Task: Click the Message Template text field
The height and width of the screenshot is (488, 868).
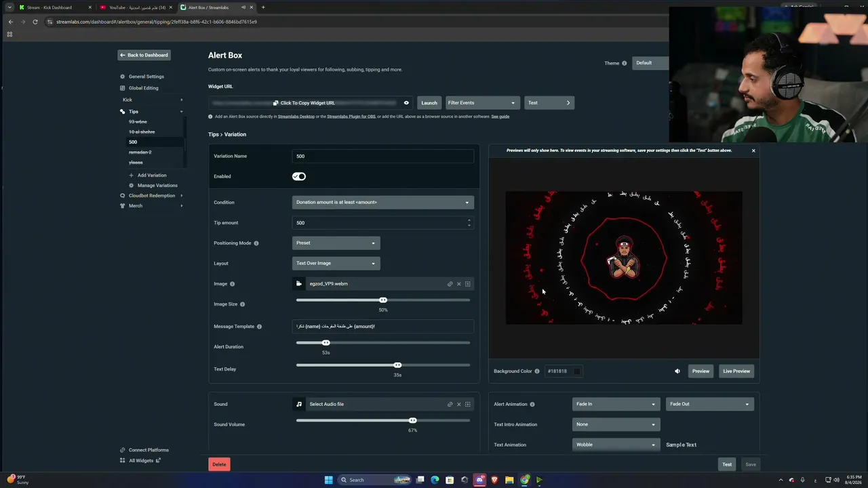Action: coord(383,327)
